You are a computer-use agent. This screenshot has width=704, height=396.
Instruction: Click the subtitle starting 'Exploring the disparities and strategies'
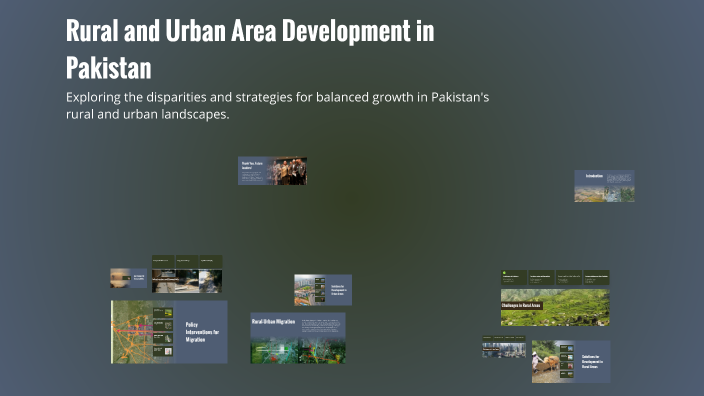pos(277,106)
